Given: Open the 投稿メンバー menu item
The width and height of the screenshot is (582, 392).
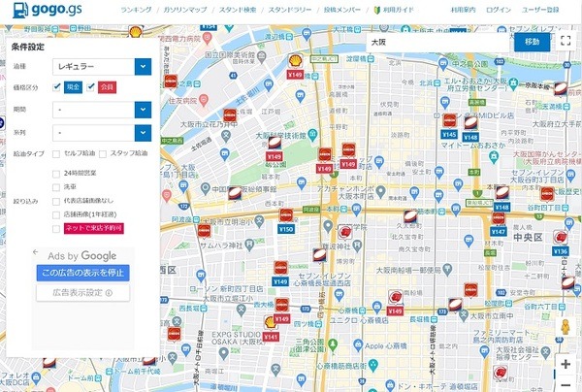Looking at the screenshot, I should [x=341, y=10].
